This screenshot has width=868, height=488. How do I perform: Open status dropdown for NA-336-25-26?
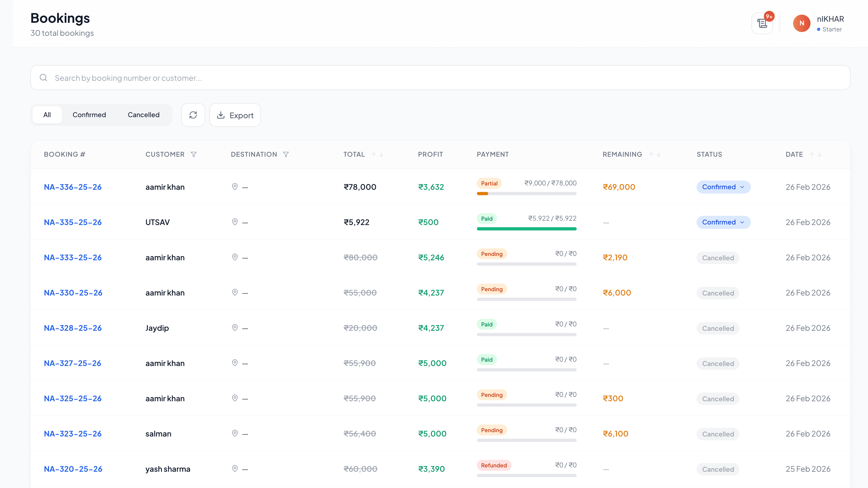[723, 187]
